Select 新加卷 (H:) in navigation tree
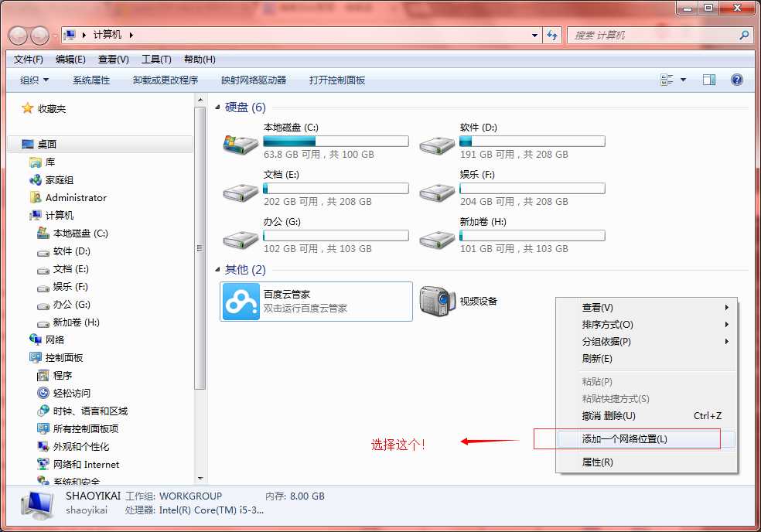This screenshot has height=532, width=761. click(77, 322)
